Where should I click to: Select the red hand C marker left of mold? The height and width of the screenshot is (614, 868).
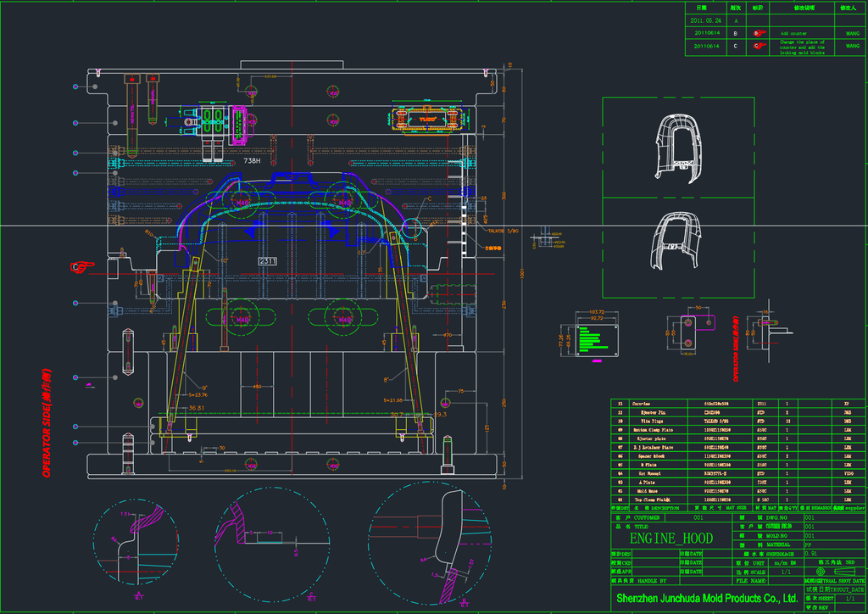click(x=82, y=267)
